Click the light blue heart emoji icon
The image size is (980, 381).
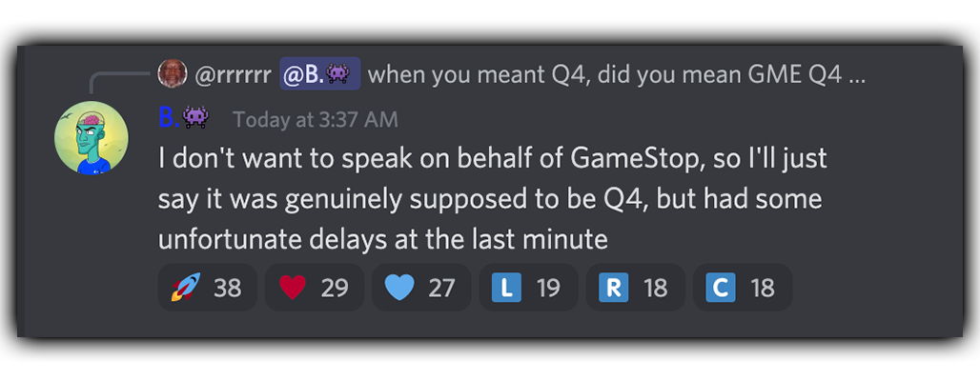click(x=399, y=288)
